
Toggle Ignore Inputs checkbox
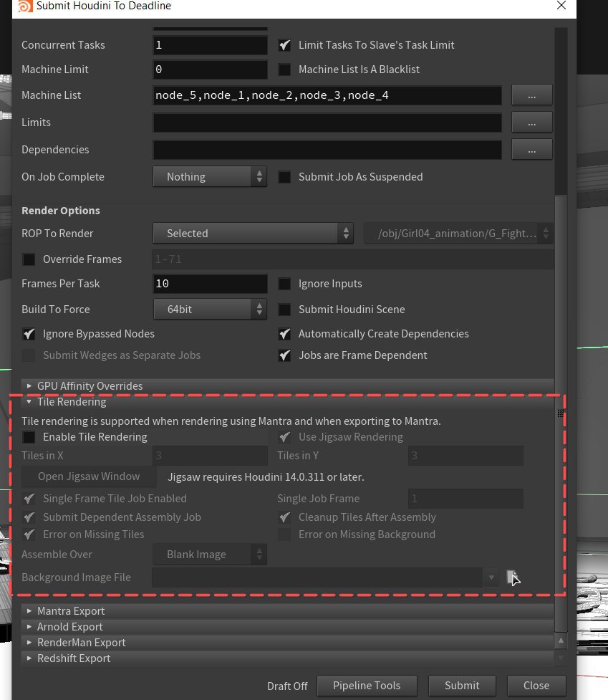click(x=284, y=284)
